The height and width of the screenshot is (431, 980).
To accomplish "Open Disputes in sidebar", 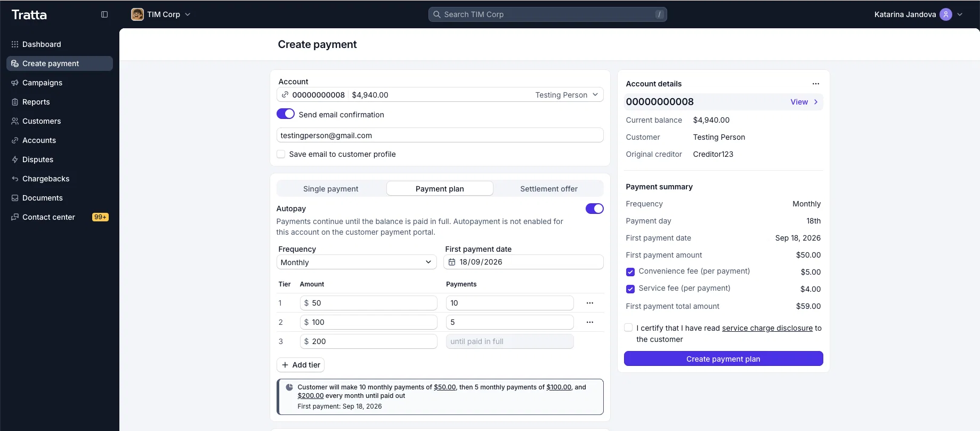I will pos(60,159).
